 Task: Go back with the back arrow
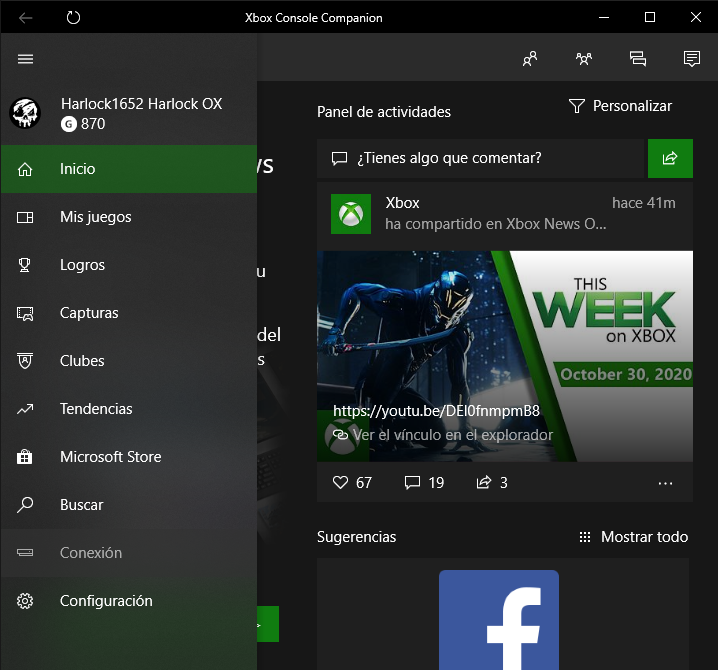[25, 18]
